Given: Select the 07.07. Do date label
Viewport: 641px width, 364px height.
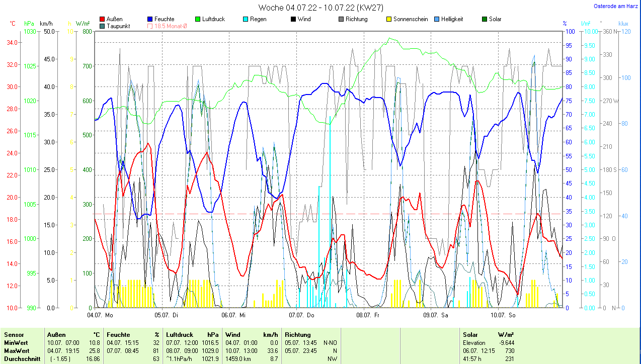Looking at the screenshot, I should [301, 315].
